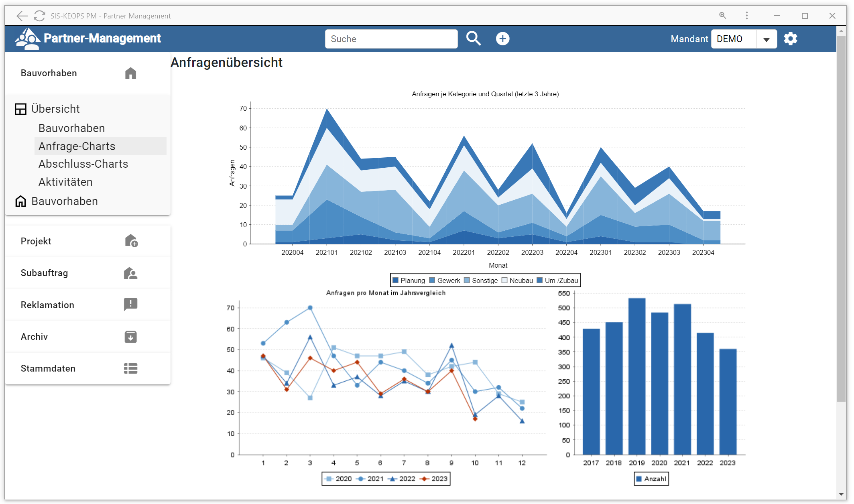Click the Partner-Management logo icon
Screen dimensions: 854x504
[27, 39]
